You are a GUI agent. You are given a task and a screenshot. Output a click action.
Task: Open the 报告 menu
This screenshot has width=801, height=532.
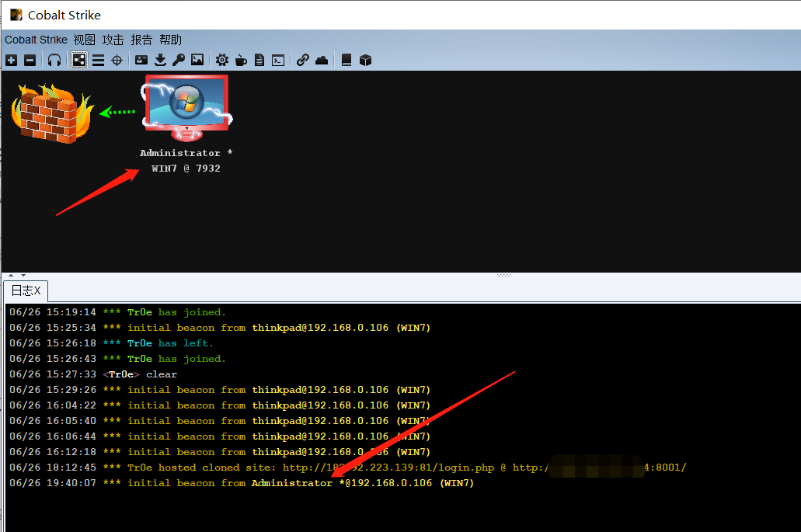point(141,40)
